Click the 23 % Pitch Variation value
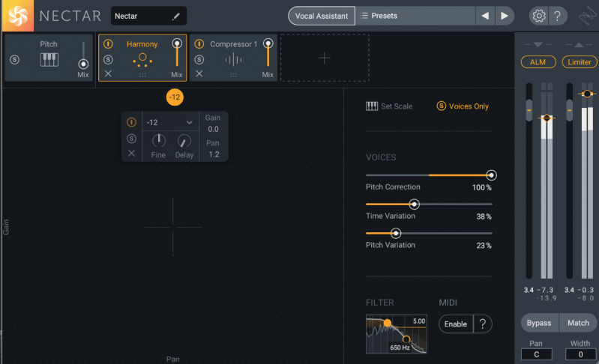The height and width of the screenshot is (364, 599). pos(484,246)
